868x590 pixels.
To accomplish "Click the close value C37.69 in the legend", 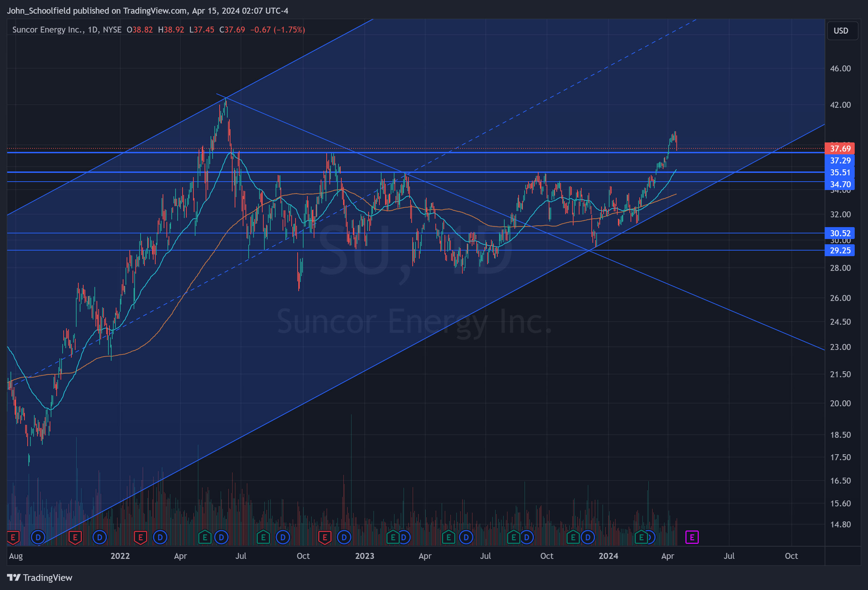I will tap(232, 29).
